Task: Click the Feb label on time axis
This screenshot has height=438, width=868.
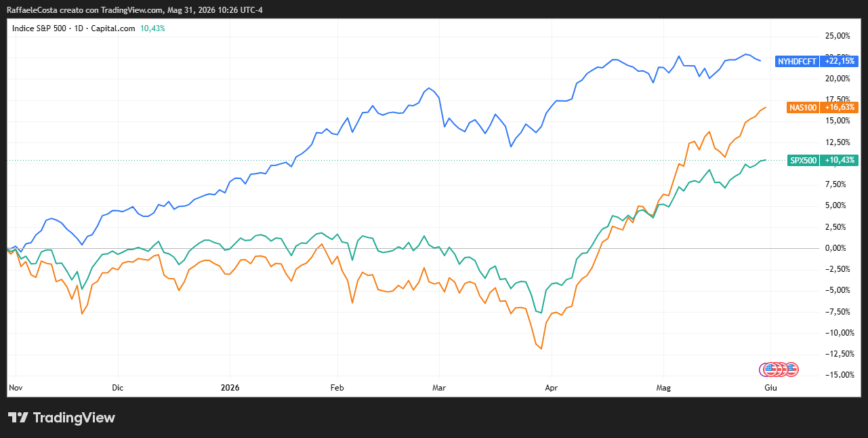Action: click(x=337, y=388)
